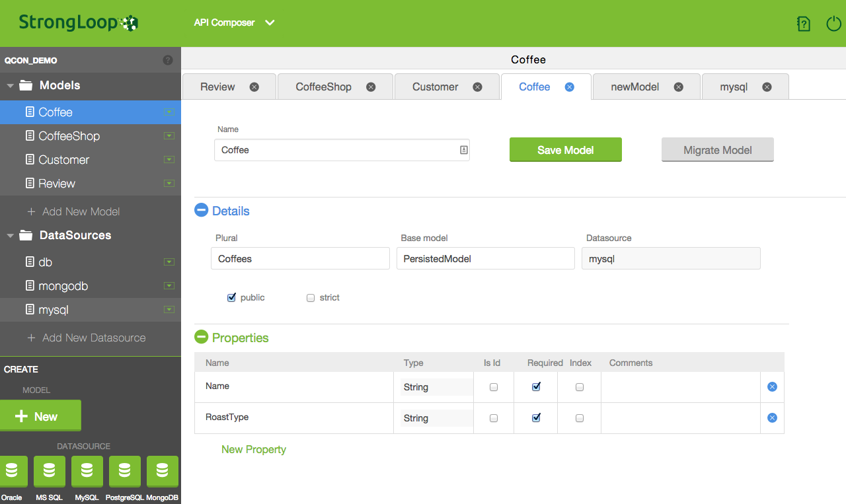Image resolution: width=846 pixels, height=504 pixels.
Task: Delete the RoastType property row
Action: 772,417
